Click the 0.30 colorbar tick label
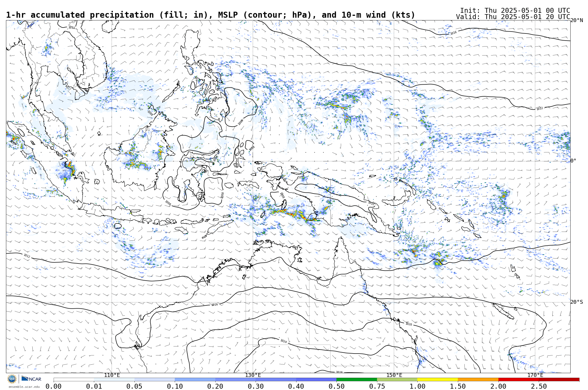This screenshot has width=588, height=390. pyautogui.click(x=256, y=386)
